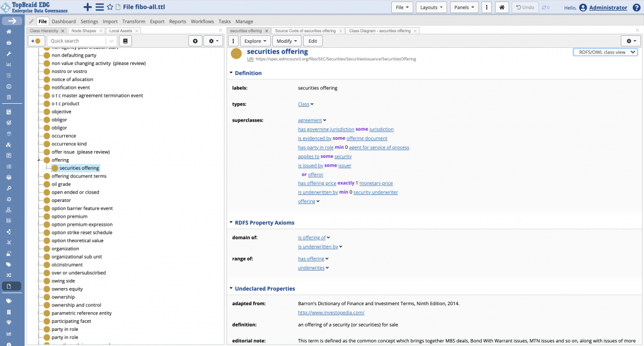
Task: Open the unlock icon in the left sidebar
Action: (9, 254)
